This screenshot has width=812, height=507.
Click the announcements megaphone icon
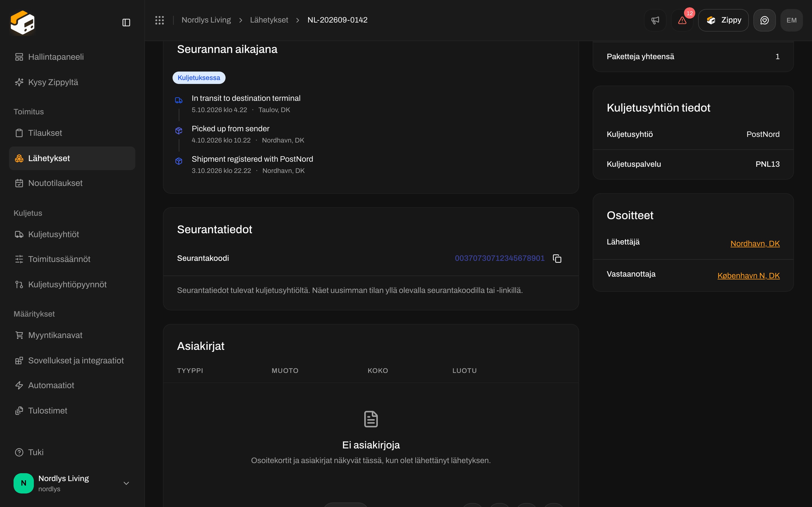coord(655,20)
